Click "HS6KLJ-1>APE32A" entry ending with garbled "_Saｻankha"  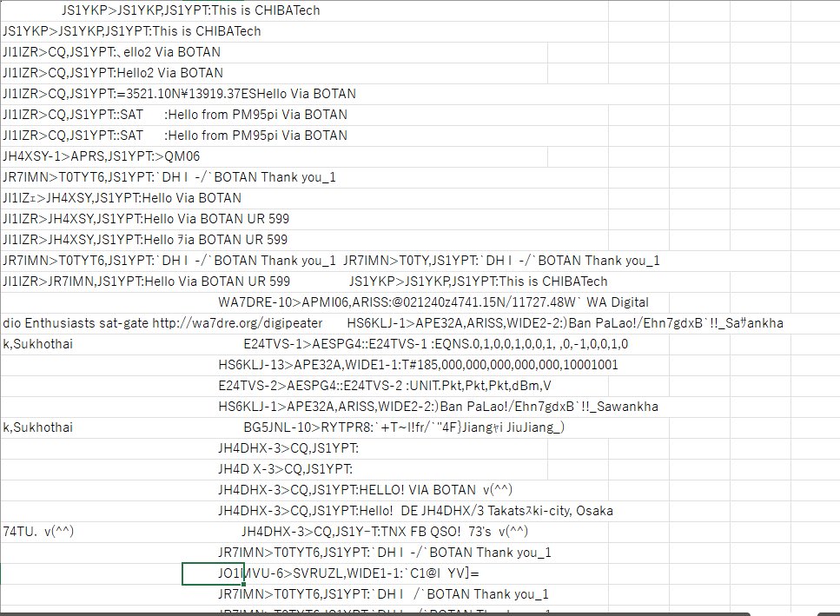(x=566, y=323)
